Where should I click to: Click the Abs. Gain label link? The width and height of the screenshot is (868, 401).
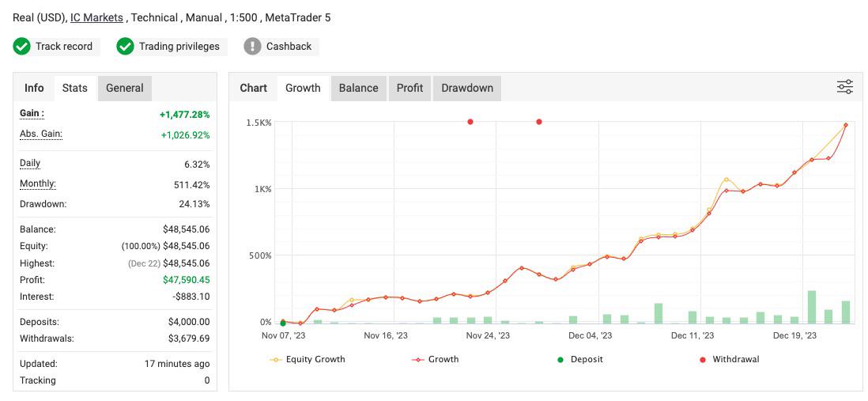[x=41, y=134]
